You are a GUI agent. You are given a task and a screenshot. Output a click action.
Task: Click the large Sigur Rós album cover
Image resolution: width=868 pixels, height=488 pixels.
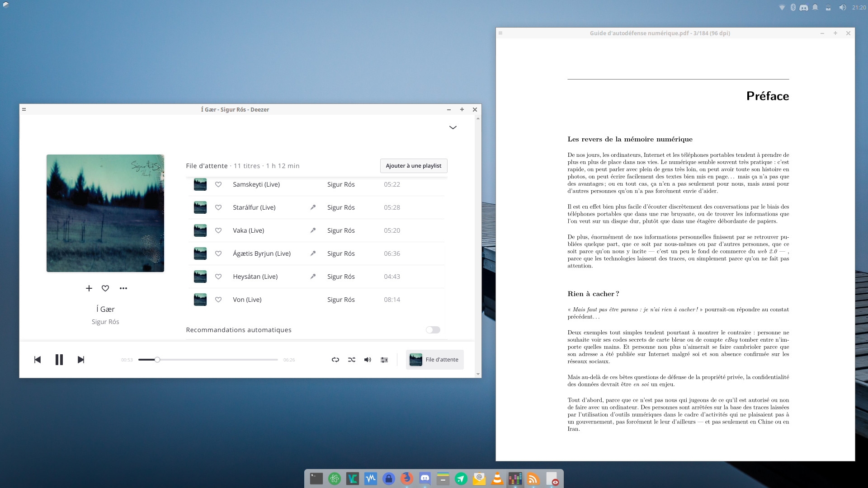(x=105, y=213)
